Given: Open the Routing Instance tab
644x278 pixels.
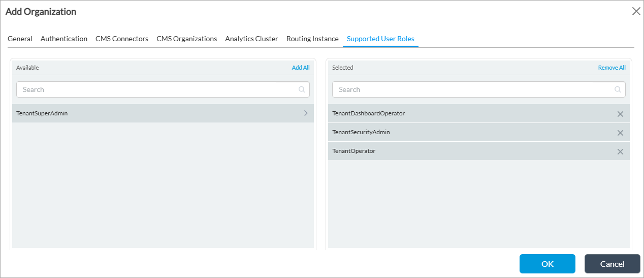Looking at the screenshot, I should [x=312, y=39].
